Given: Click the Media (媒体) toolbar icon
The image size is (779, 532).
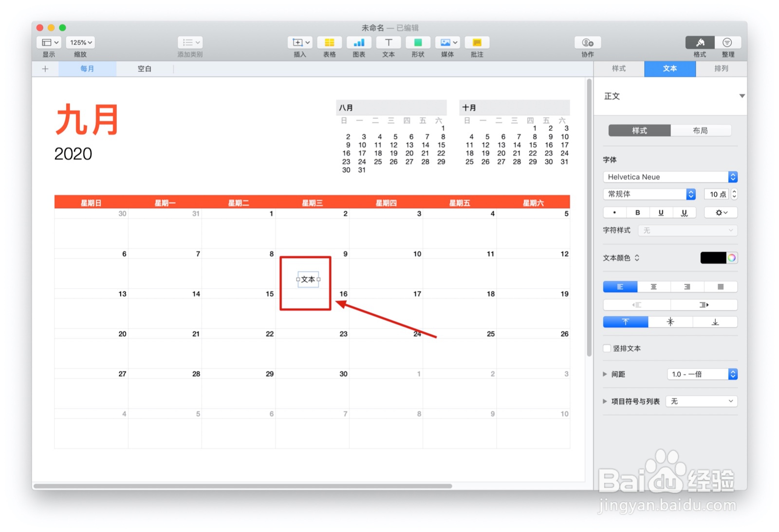Looking at the screenshot, I should click(x=447, y=42).
